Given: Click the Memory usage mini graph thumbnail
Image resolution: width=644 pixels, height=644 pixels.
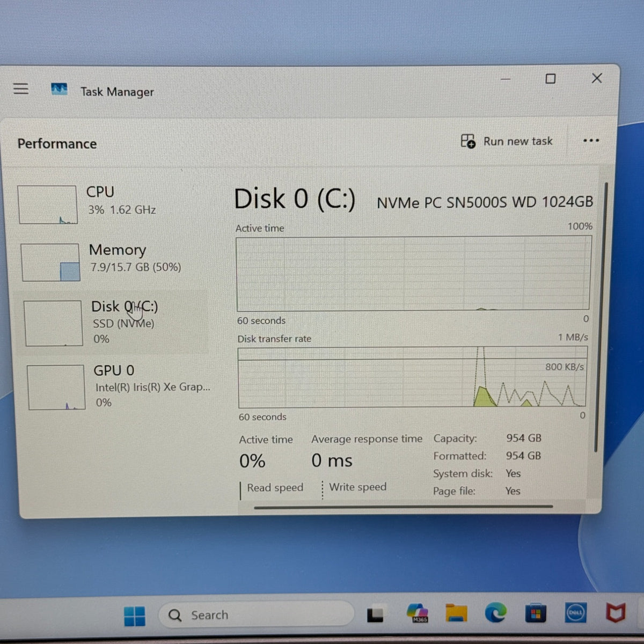Looking at the screenshot, I should pos(51,262).
